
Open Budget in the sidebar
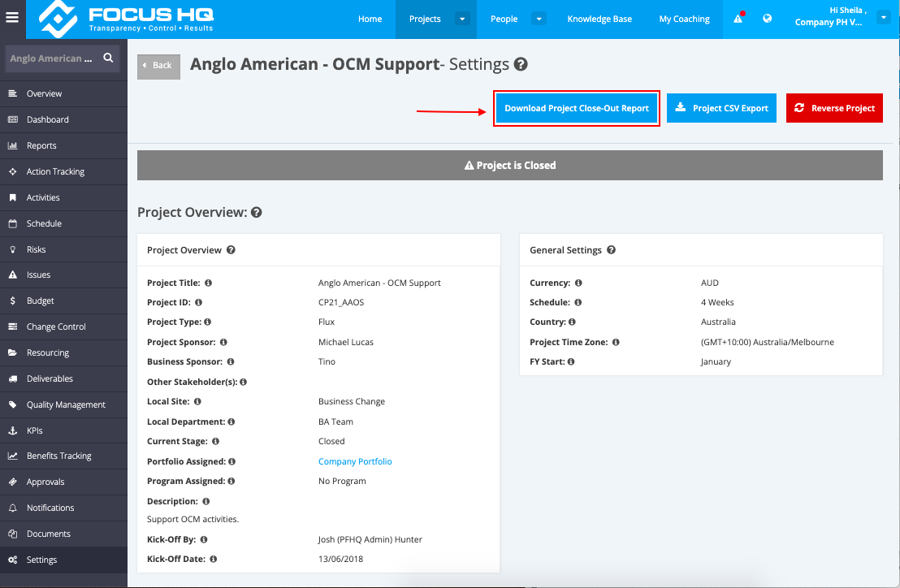pyautogui.click(x=63, y=300)
